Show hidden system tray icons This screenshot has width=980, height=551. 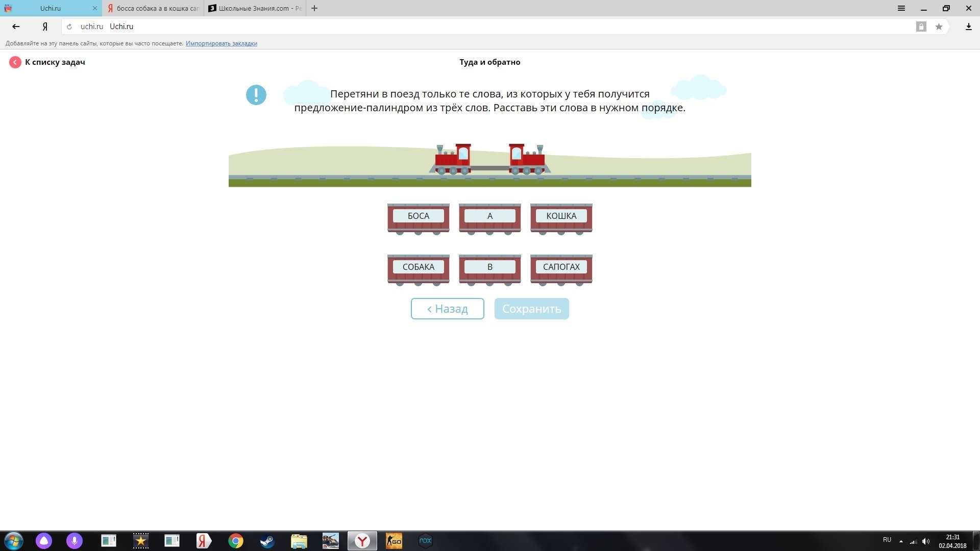pos(901,541)
